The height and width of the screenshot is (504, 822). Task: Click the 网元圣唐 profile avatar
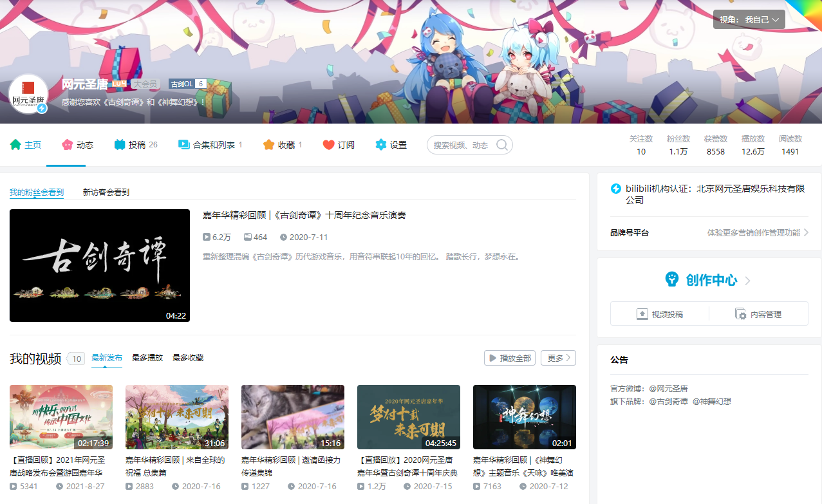(28, 95)
